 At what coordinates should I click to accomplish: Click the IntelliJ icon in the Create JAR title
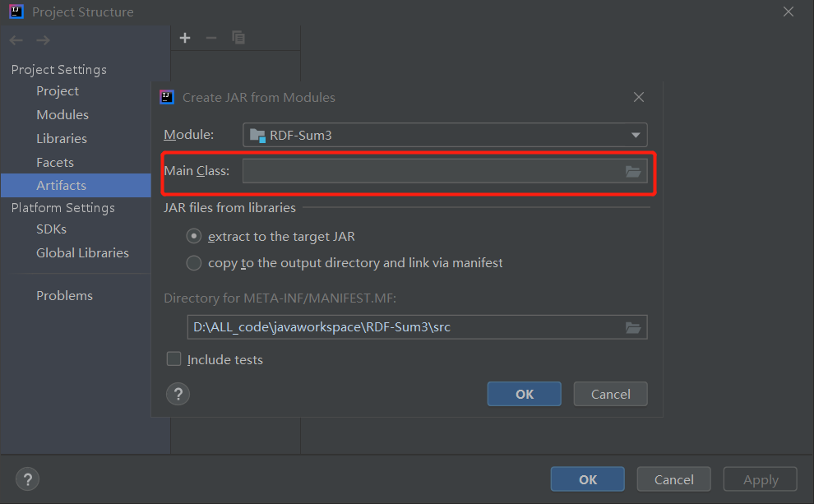pyautogui.click(x=167, y=97)
